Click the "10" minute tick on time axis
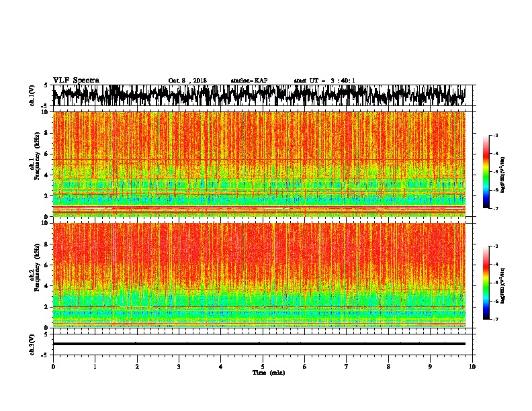Screen dimensions: 532x411 coord(472,367)
